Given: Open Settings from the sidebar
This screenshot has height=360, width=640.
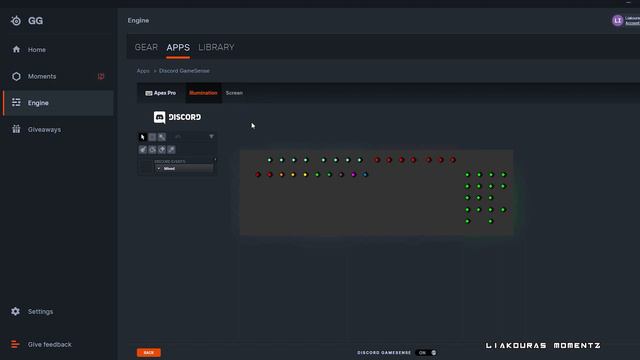Looking at the screenshot, I should (x=32, y=311).
